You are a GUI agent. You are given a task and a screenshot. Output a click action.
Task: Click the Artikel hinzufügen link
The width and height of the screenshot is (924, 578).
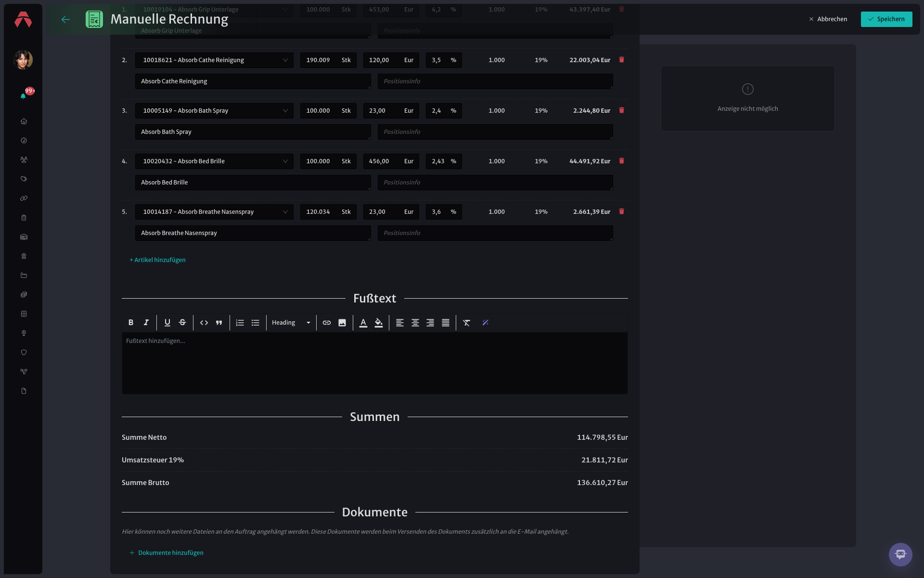pos(157,260)
